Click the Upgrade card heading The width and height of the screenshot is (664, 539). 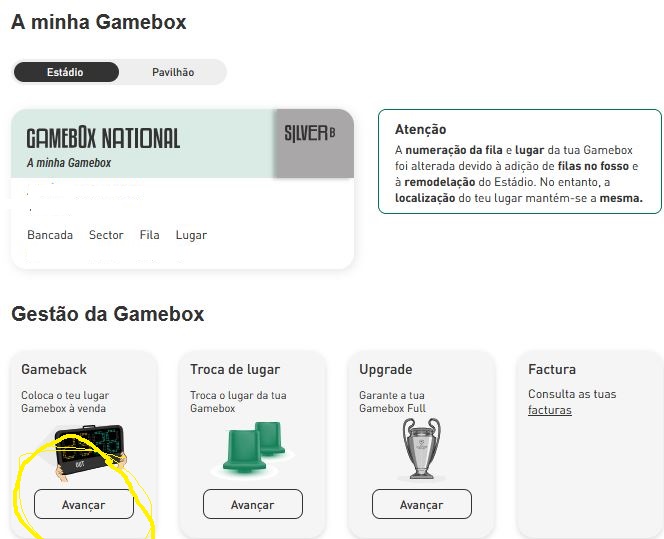(x=385, y=370)
